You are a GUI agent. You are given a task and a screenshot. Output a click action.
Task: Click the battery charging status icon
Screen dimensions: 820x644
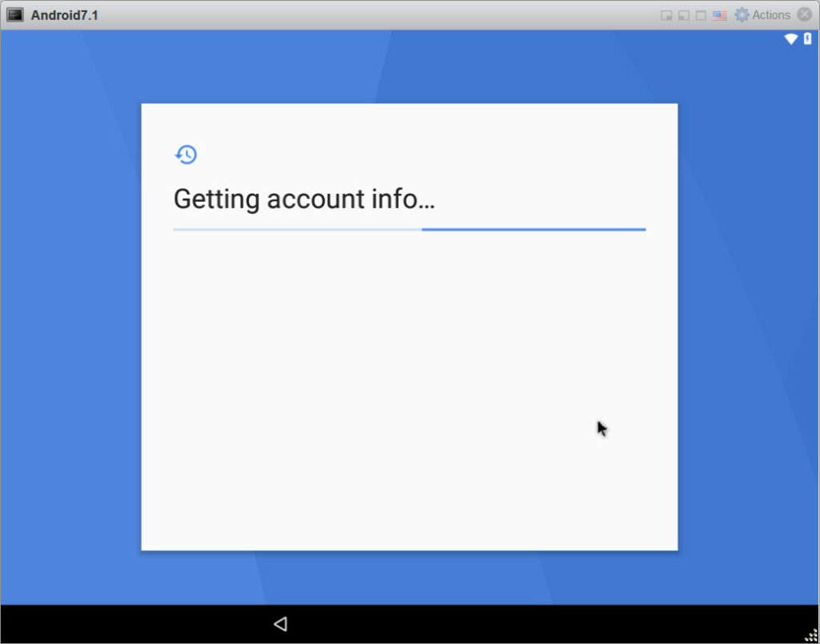(807, 38)
